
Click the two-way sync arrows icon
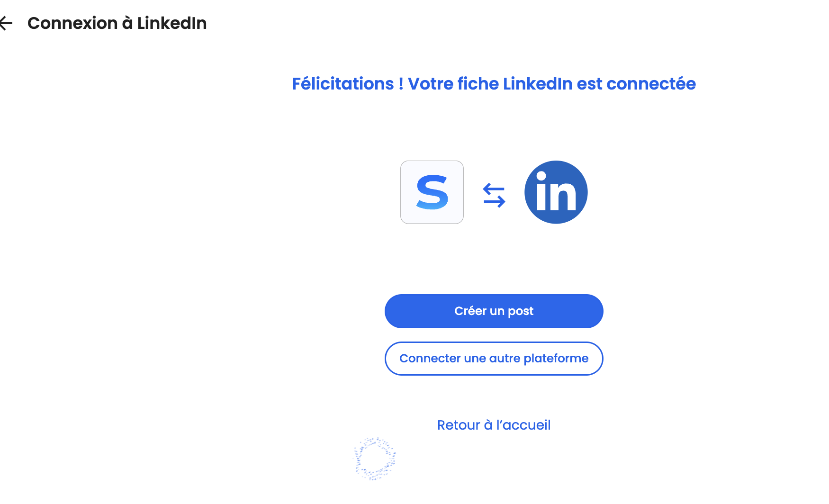[x=494, y=195]
